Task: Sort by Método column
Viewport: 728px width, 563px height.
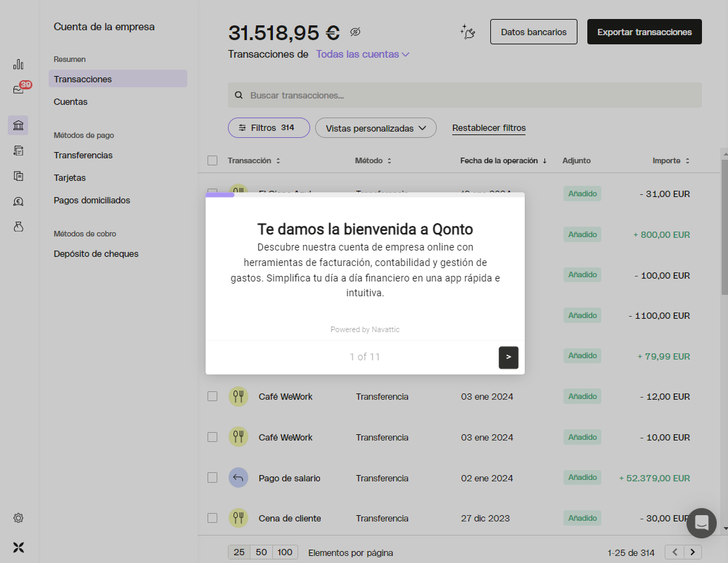Action: (373, 160)
